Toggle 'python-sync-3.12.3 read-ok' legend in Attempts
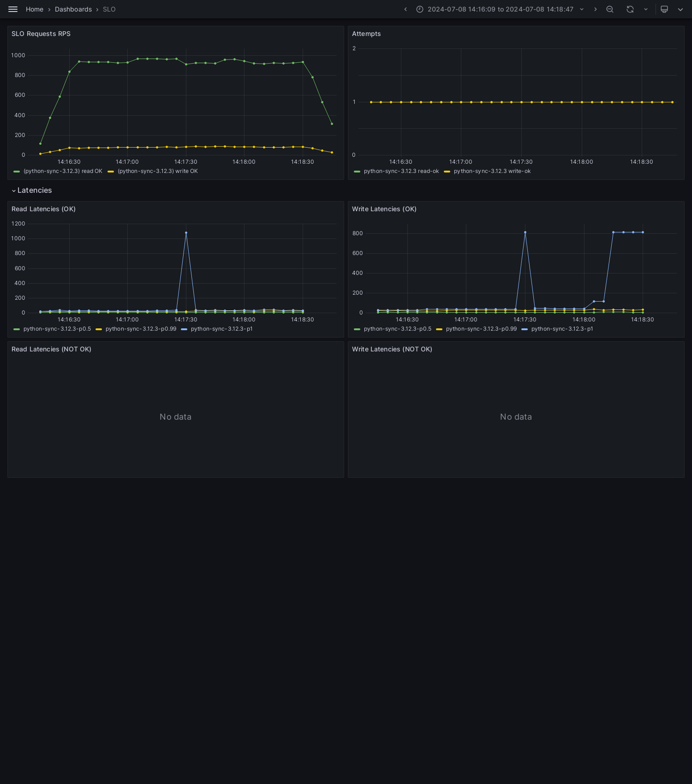This screenshot has width=692, height=784. click(x=401, y=171)
